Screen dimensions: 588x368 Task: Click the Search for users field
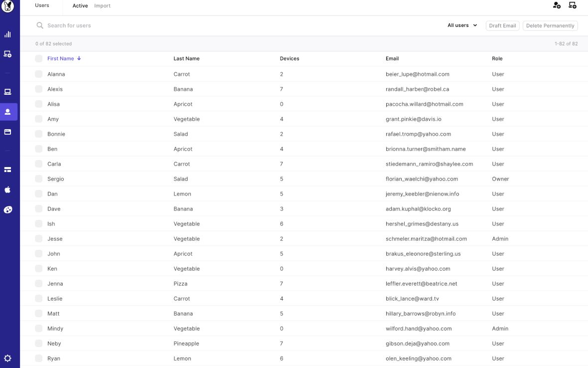[x=100, y=25]
